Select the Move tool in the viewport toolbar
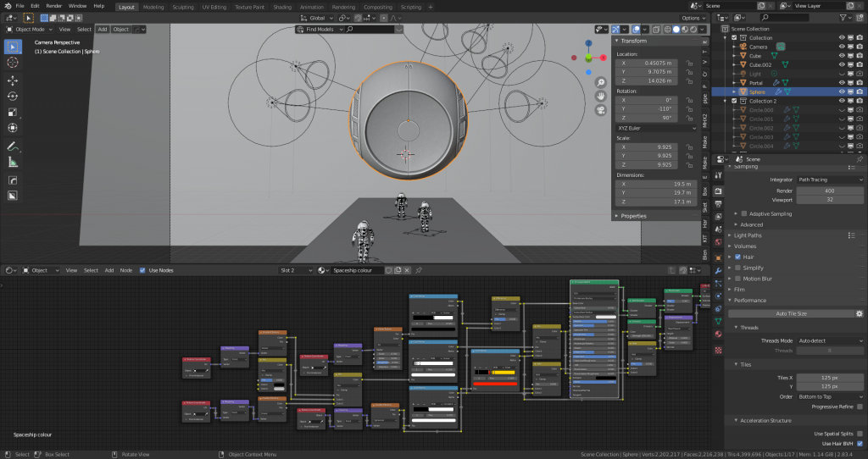 coord(13,80)
